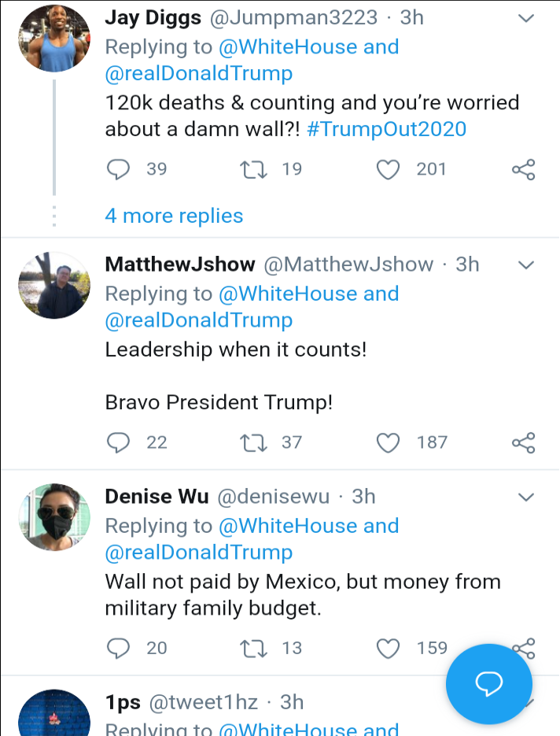
Task: Like Denise Wu's tweet
Action: click(389, 649)
